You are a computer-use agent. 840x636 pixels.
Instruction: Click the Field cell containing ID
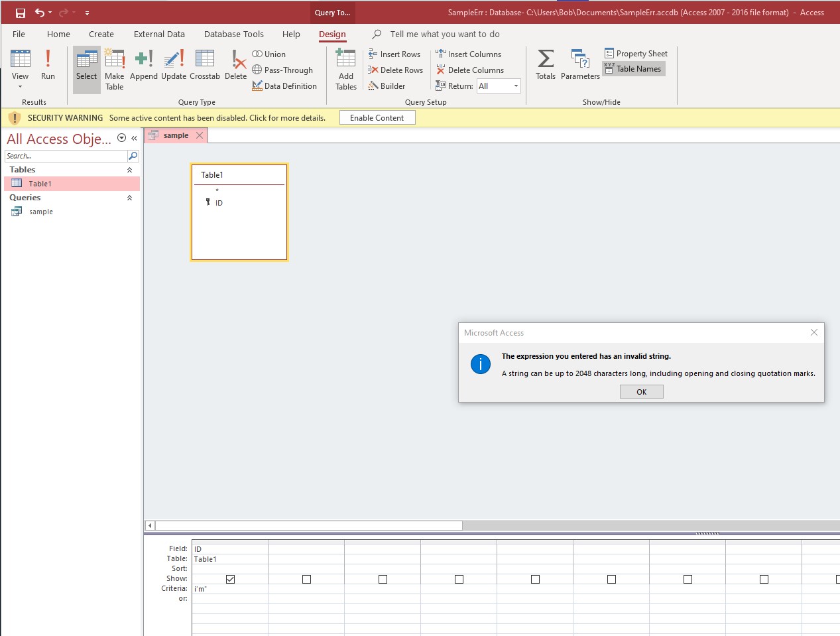[230, 549]
